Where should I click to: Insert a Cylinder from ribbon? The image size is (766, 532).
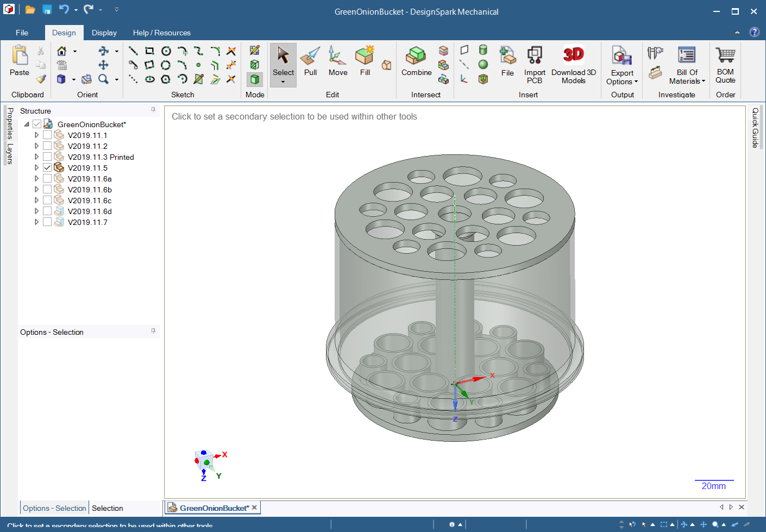click(483, 50)
